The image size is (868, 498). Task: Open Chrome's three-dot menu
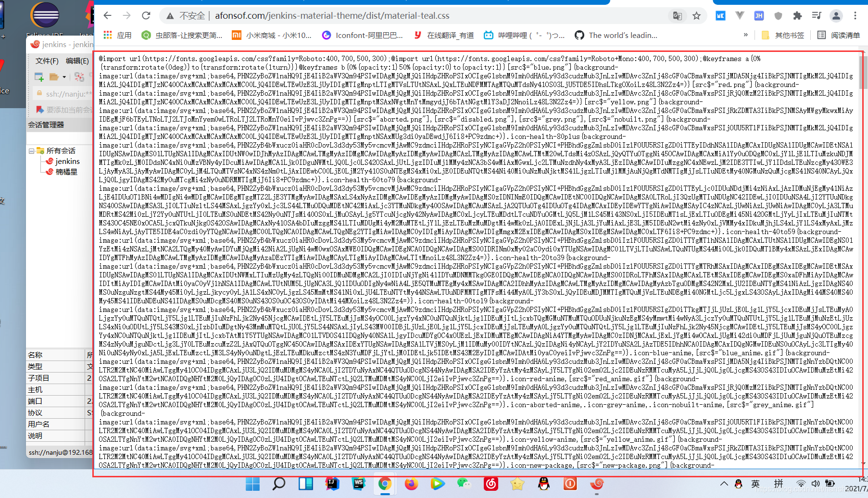[855, 16]
